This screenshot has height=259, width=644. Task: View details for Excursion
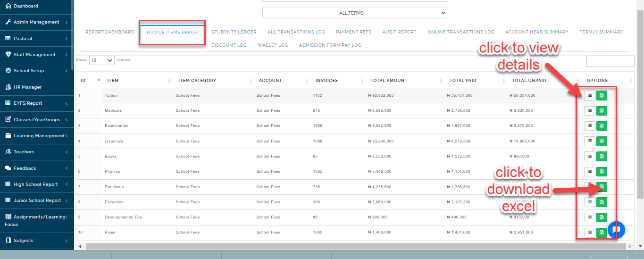(x=589, y=202)
